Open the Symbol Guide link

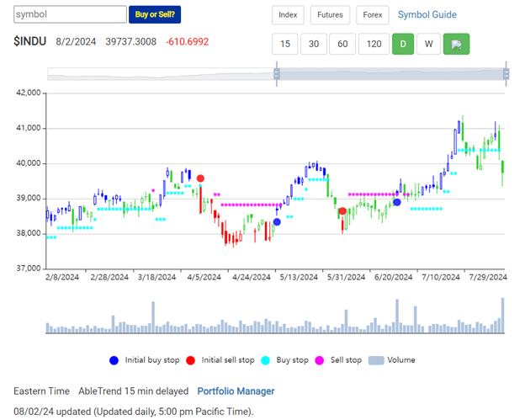tap(427, 15)
